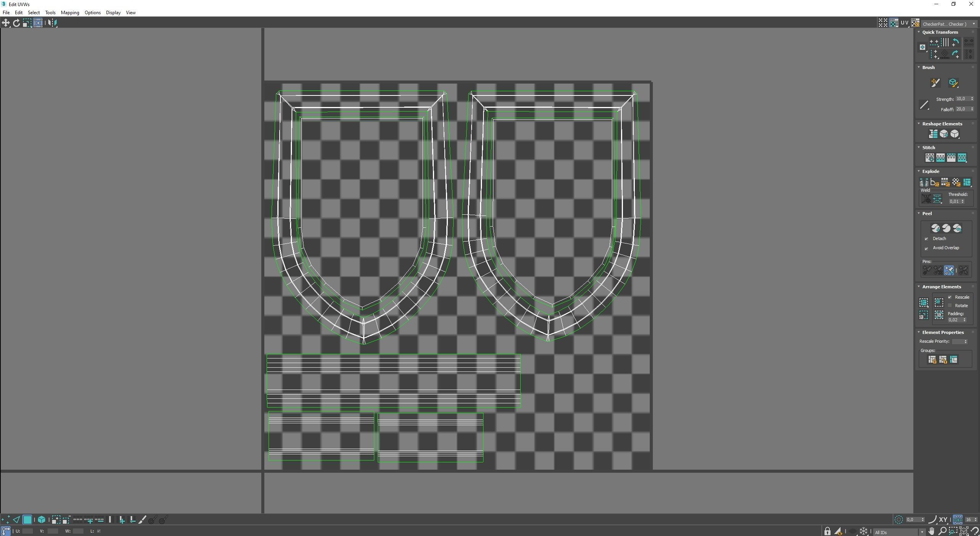Open the Tools menu
Image resolution: width=980 pixels, height=536 pixels.
coord(50,13)
